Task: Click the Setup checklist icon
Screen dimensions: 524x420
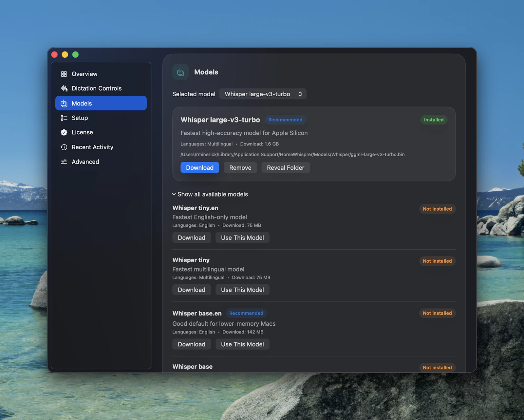Action: [64, 118]
